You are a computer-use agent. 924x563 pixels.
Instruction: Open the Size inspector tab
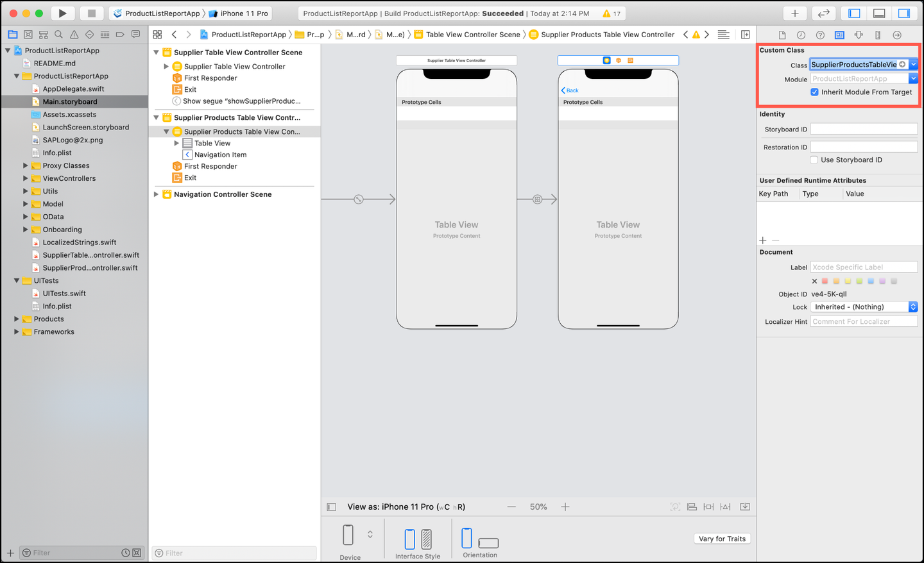(x=878, y=35)
